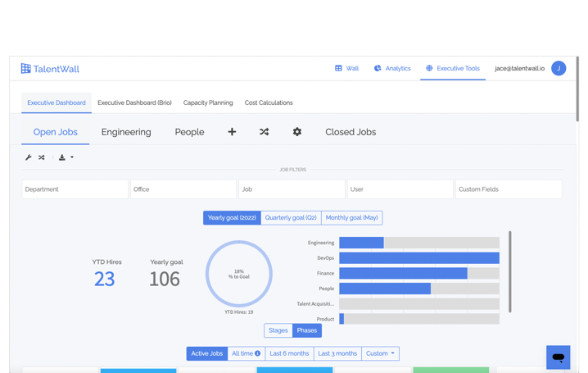
Task: Switch the view to Stages
Action: tap(278, 330)
